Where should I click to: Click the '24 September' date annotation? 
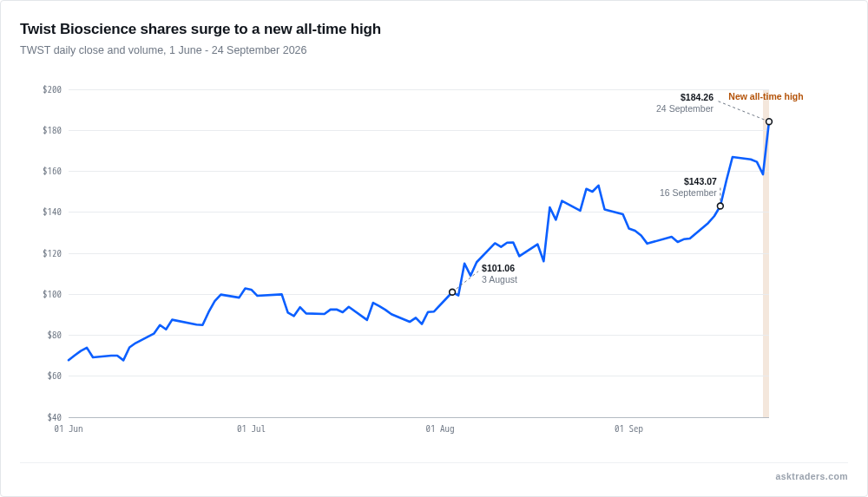tap(685, 109)
